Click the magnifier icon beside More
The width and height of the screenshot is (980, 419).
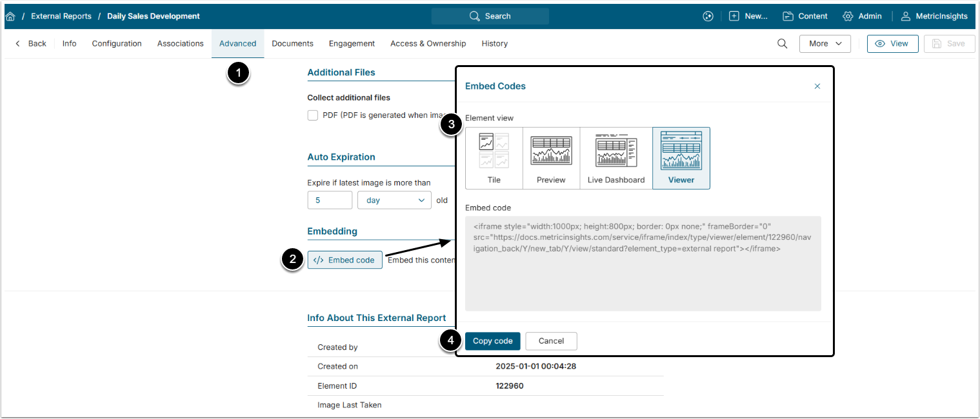click(x=782, y=44)
